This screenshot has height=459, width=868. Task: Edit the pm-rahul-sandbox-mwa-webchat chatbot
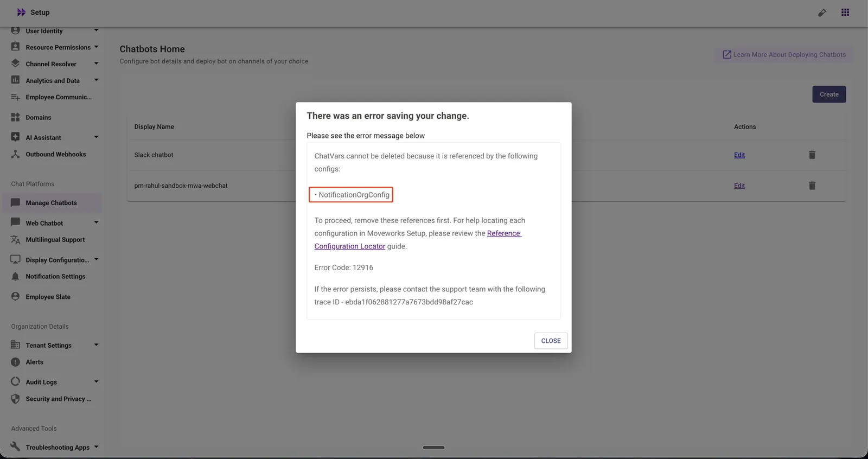(739, 186)
